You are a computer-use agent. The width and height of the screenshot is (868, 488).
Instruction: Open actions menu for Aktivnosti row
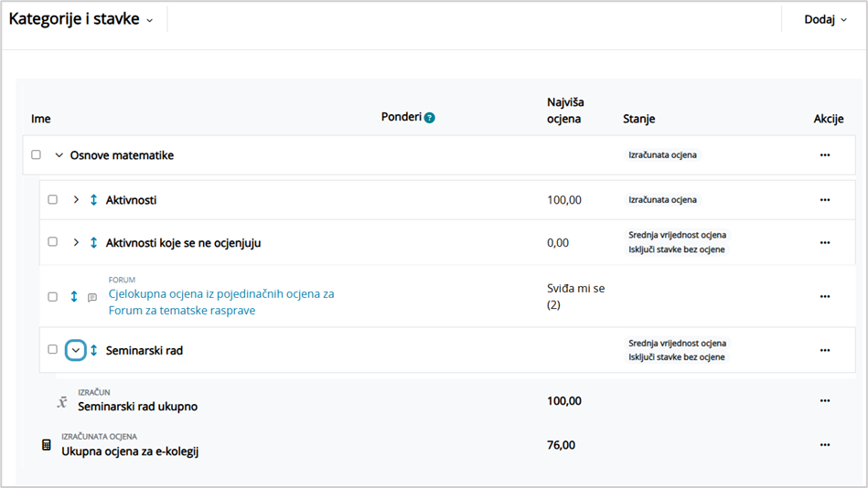824,200
